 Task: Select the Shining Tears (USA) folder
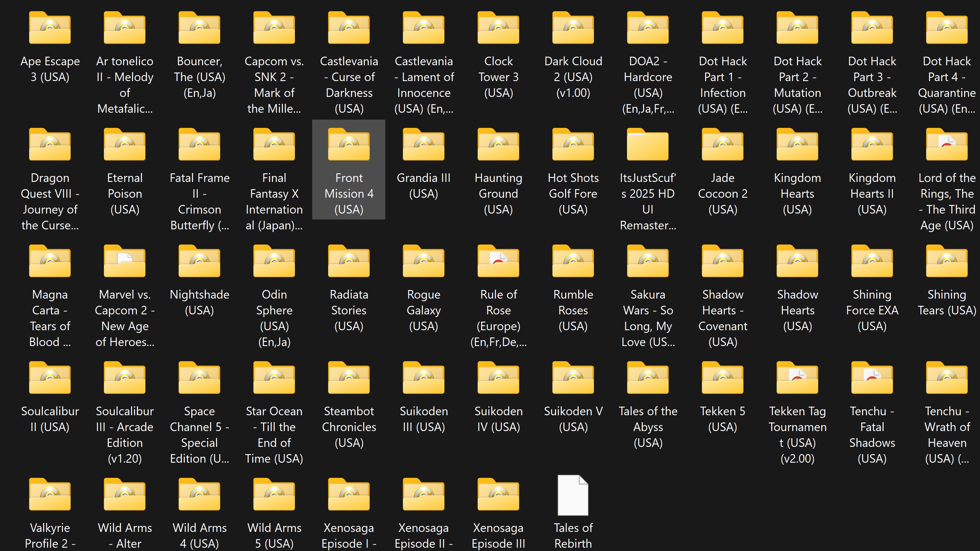(947, 261)
